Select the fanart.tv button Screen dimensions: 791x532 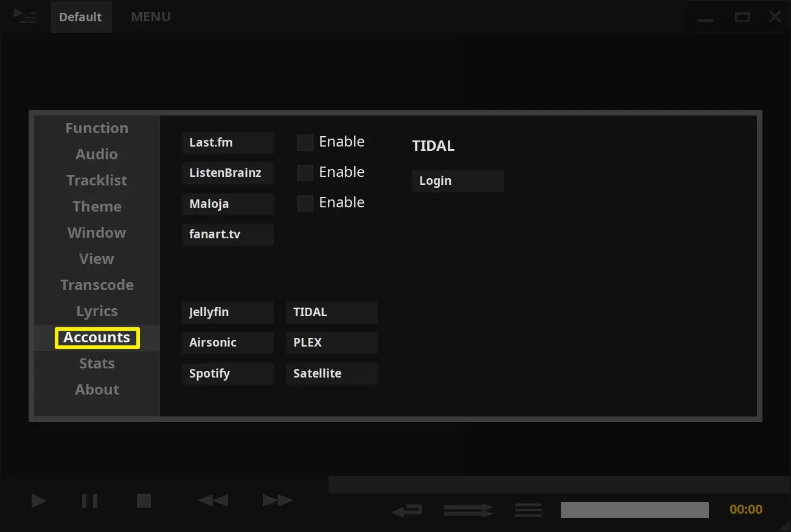click(228, 234)
